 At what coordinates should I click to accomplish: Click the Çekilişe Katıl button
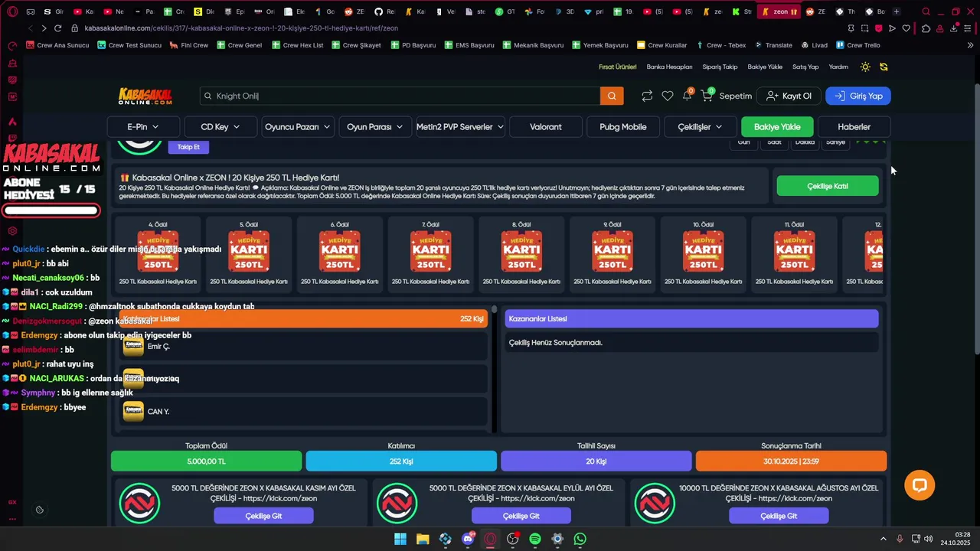point(828,186)
